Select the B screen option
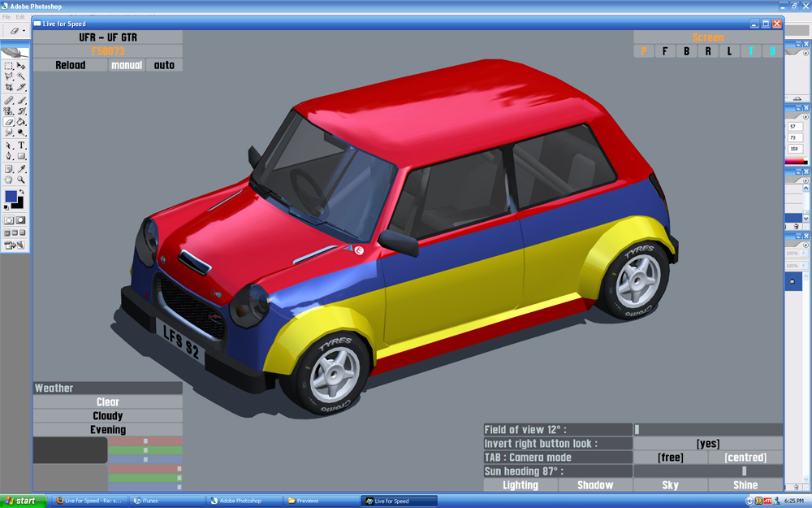Image resolution: width=812 pixels, height=508 pixels. [x=687, y=50]
